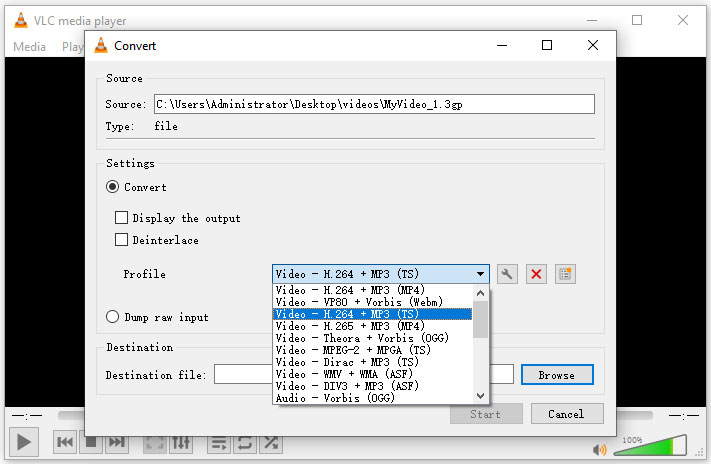Click Browse for destination file
The width and height of the screenshot is (711, 464).
point(557,375)
